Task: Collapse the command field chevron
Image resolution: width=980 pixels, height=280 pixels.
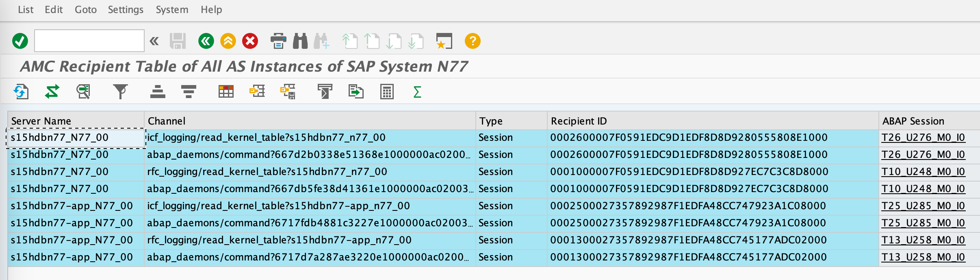Action: (154, 41)
